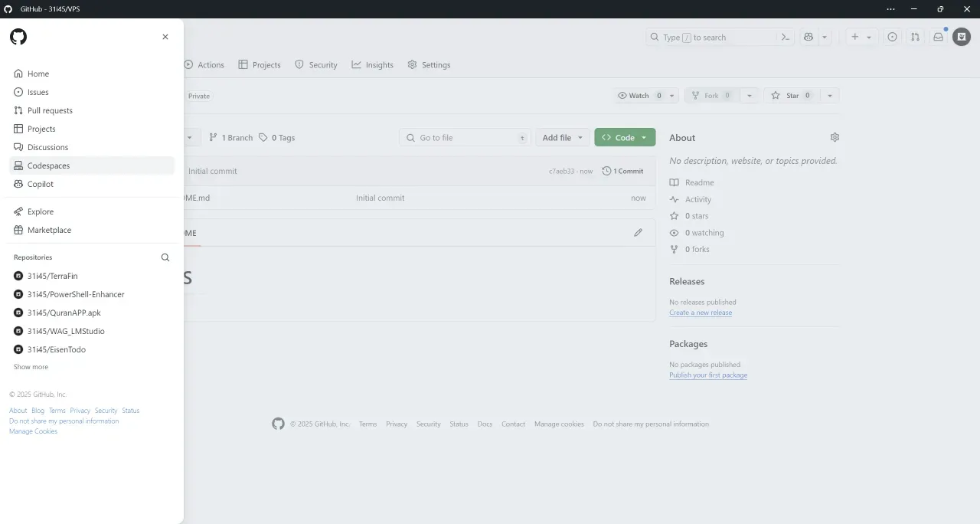The height and width of the screenshot is (524, 980).
Task: Close the navigation sidebar
Action: tap(165, 37)
